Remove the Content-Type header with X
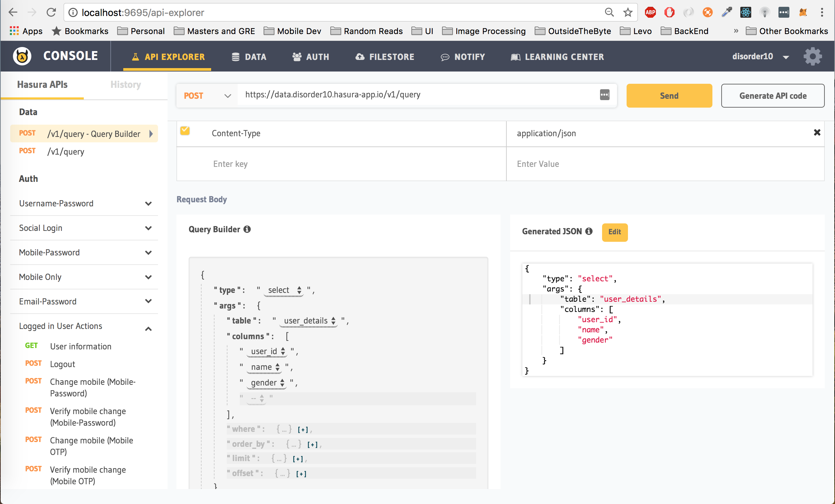This screenshot has width=835, height=504. point(817,132)
